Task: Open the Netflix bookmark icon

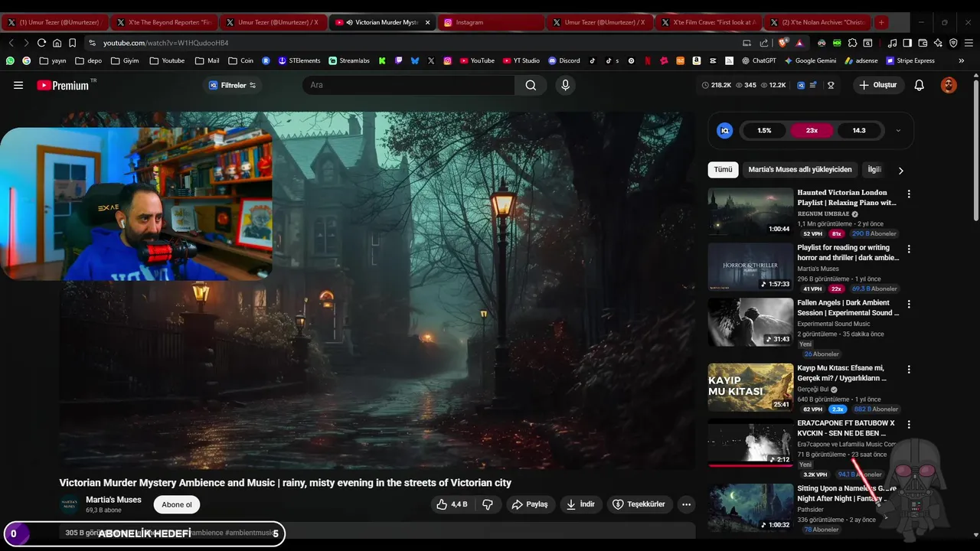Action: point(648,60)
